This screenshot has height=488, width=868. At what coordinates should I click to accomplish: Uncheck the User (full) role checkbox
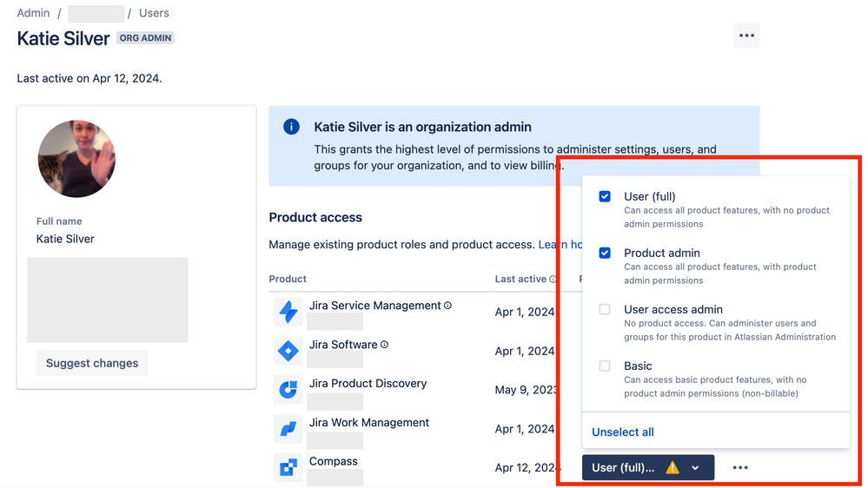[x=605, y=196]
